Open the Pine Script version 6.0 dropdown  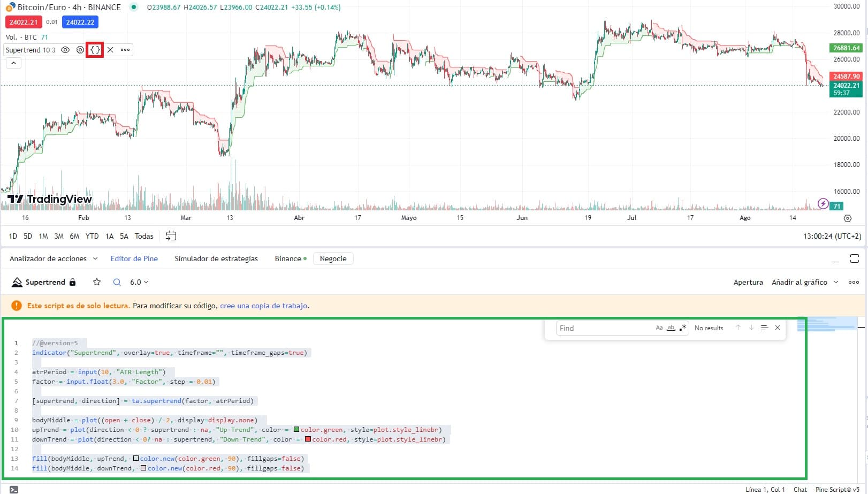[x=138, y=282]
